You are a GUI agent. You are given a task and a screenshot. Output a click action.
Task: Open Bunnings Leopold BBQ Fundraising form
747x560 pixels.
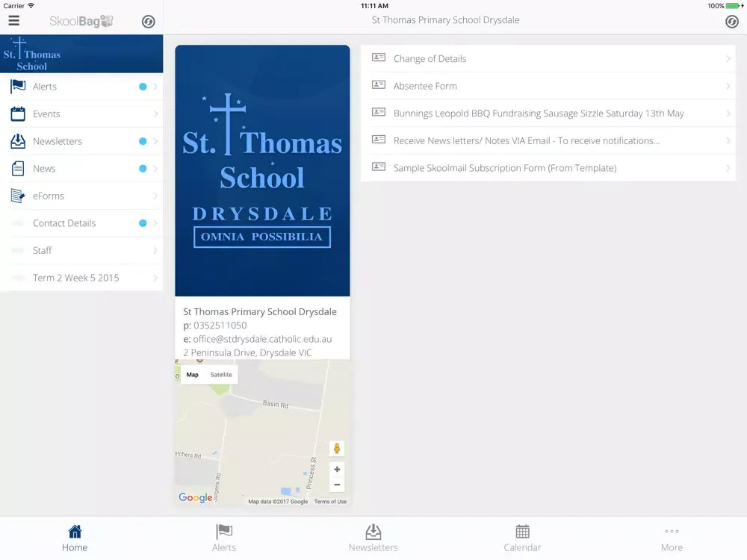(x=548, y=113)
